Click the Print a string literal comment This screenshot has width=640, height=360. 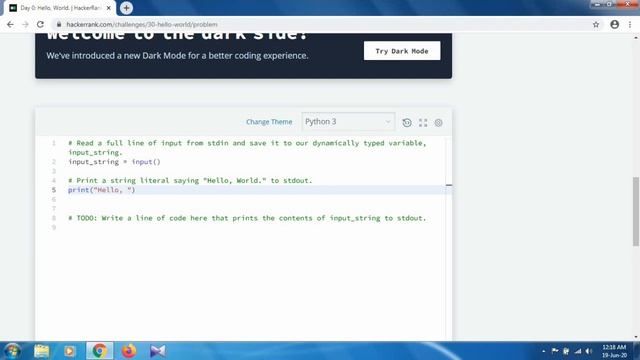(190, 180)
